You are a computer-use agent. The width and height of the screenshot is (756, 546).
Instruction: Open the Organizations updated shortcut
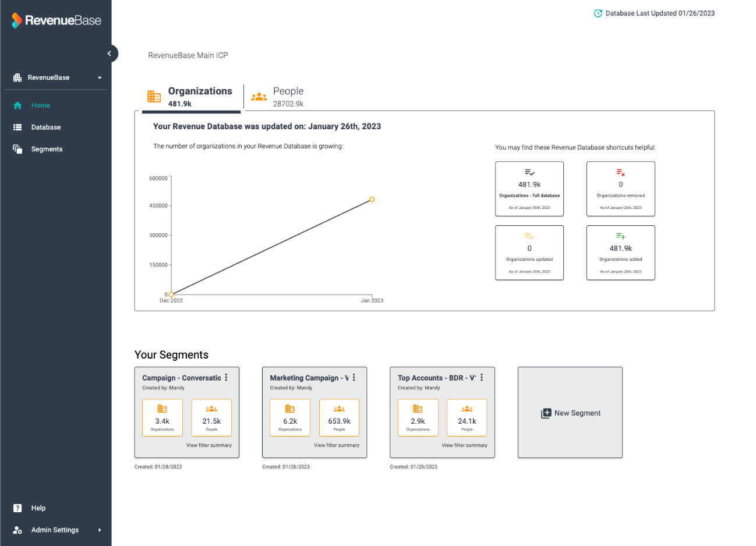[x=529, y=253]
